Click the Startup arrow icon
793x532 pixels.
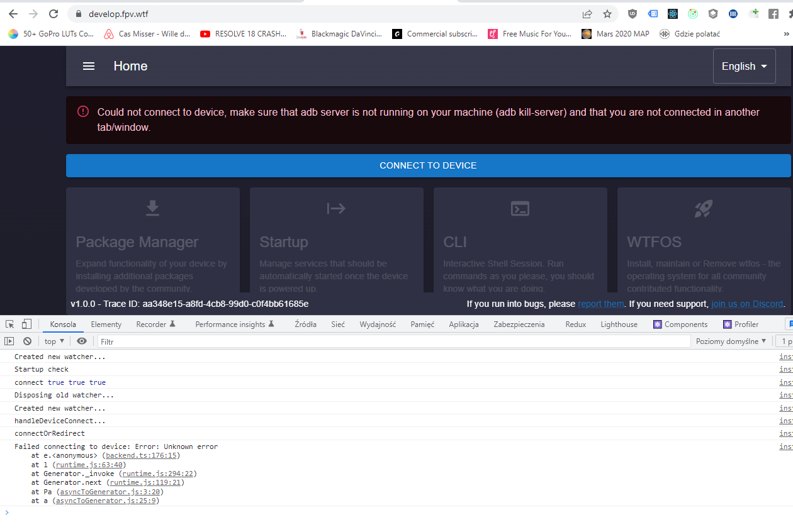tap(336, 208)
